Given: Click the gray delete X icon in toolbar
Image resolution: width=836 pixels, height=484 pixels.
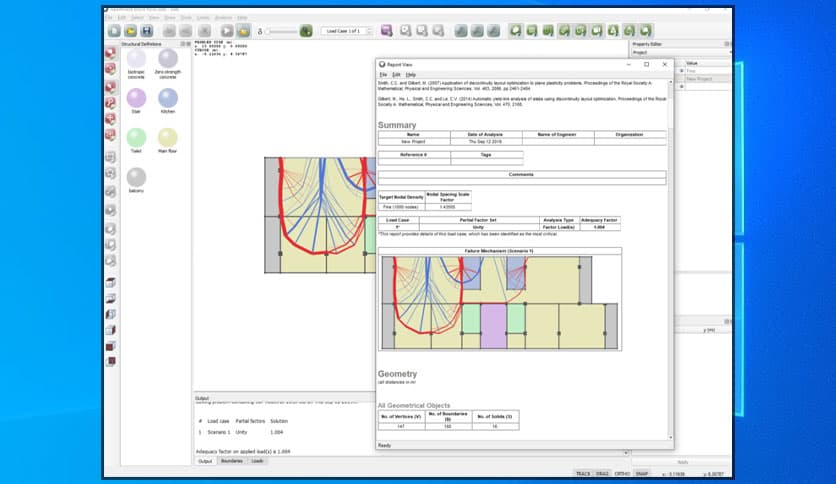Looking at the screenshot, I should [x=205, y=31].
